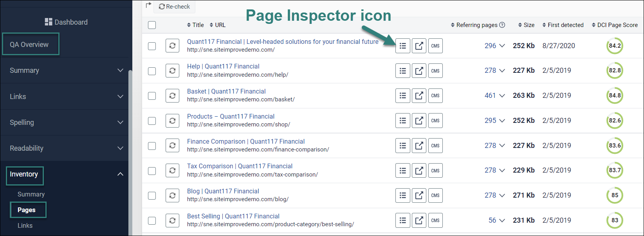Click the referring pages help icon
Image resolution: width=644 pixels, height=236 pixels.
[x=503, y=25]
